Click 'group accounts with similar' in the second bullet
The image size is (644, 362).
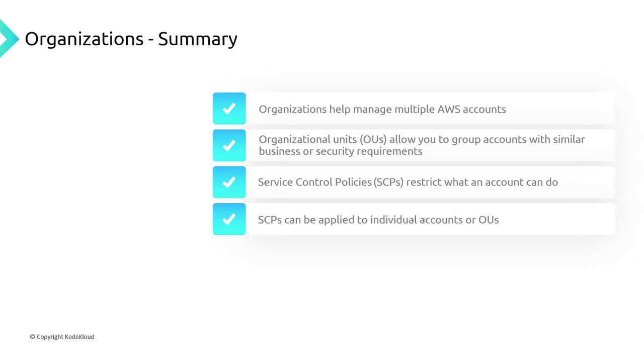coord(518,139)
